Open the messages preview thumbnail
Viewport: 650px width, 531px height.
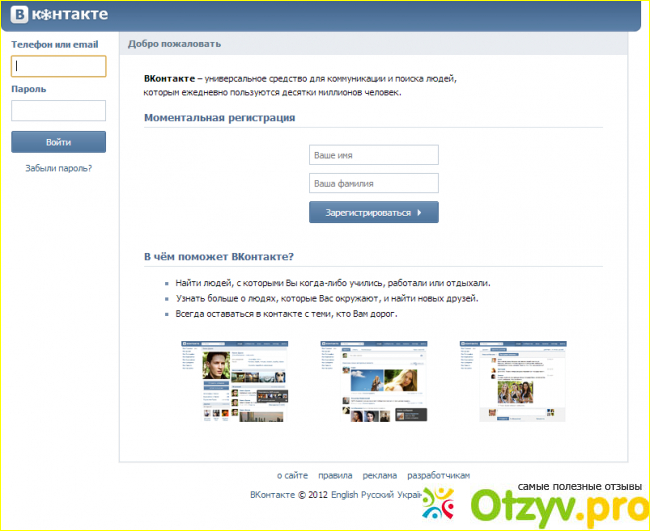coord(513,381)
